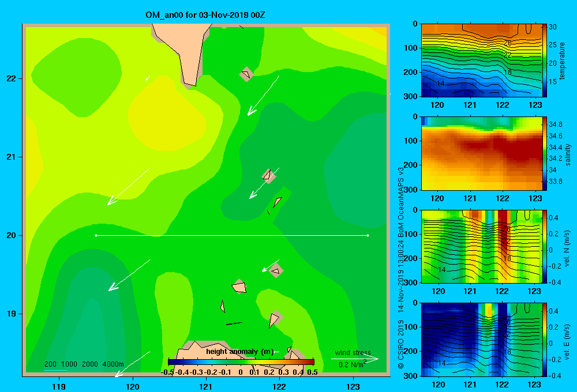Click the west endpoint of the 20°N transect line
The height and width of the screenshot is (392, 577).
[96, 235]
